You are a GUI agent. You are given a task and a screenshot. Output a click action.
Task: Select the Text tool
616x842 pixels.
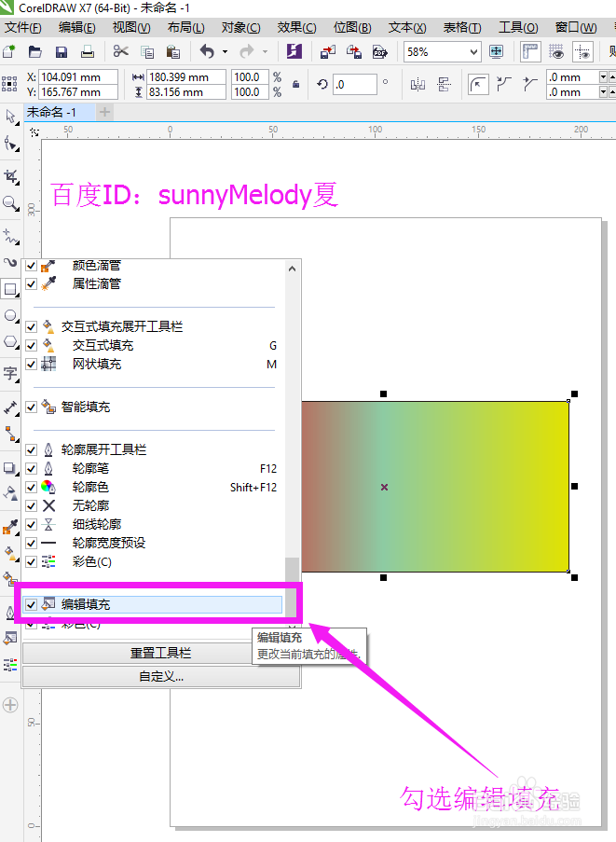(10, 374)
